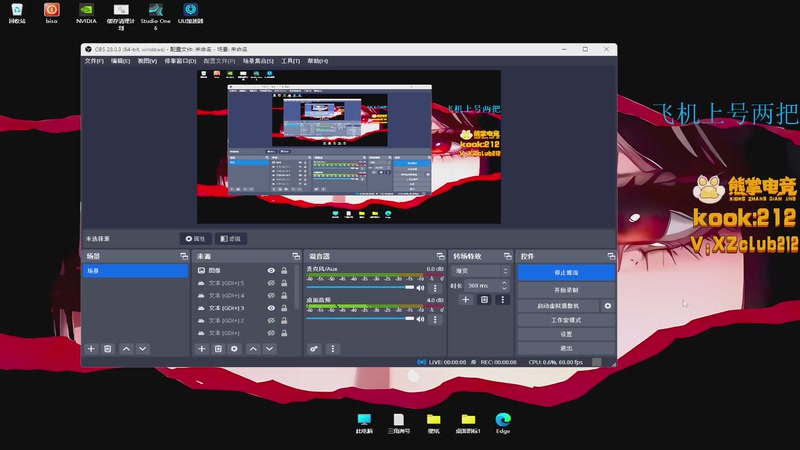Image resolution: width=800 pixels, height=450 pixels.
Task: Open the 工具(T) menu
Action: [x=290, y=61]
